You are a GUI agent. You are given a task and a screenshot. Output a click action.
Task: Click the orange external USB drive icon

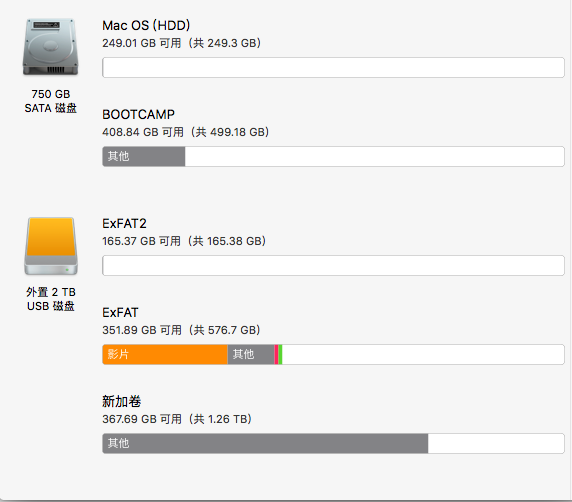point(51,246)
